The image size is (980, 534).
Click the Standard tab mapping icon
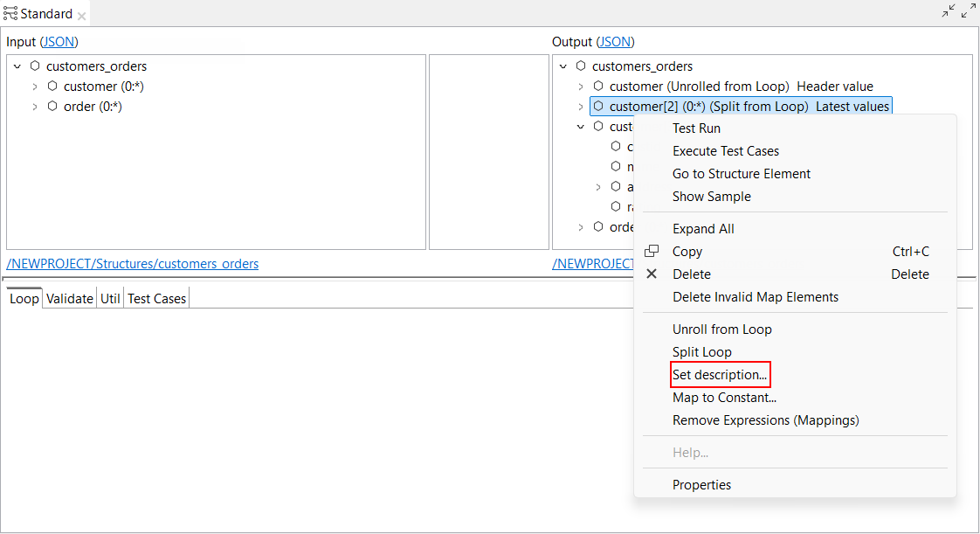10,14
